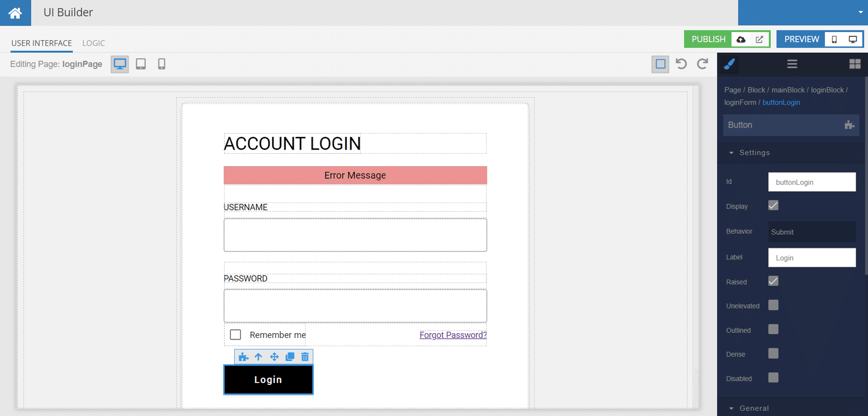Switch canvas to phone view
This screenshot has height=416, width=868.
tap(161, 64)
